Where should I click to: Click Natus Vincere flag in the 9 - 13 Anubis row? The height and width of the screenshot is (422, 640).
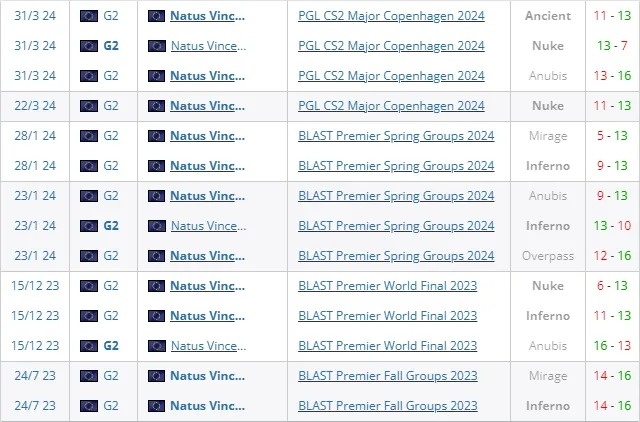coord(156,196)
